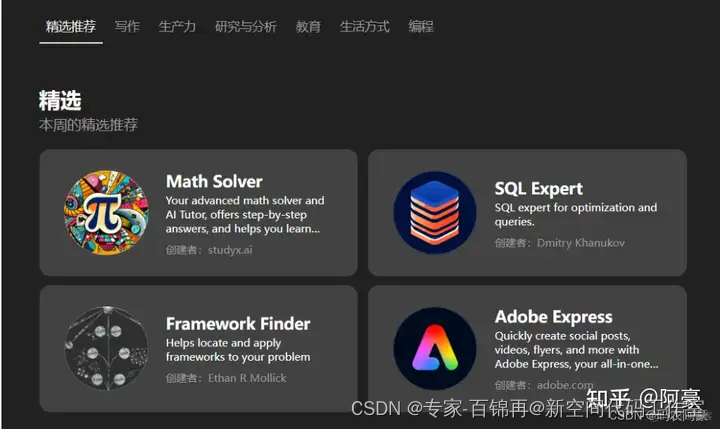This screenshot has height=429, width=720.
Task: Click the Adobe Express rainbow A icon
Action: click(x=435, y=348)
